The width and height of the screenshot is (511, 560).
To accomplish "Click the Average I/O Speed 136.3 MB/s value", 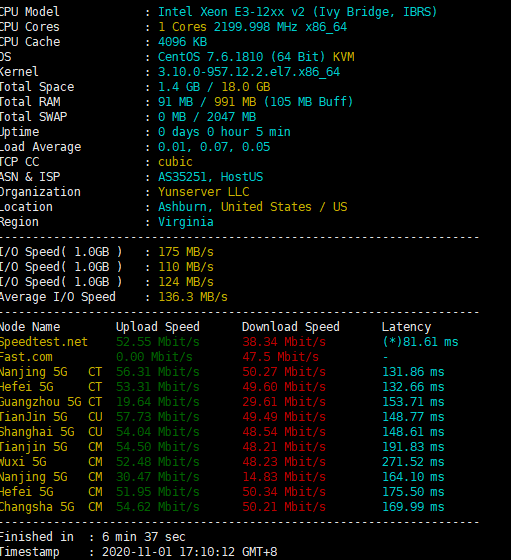I will pos(193,297).
